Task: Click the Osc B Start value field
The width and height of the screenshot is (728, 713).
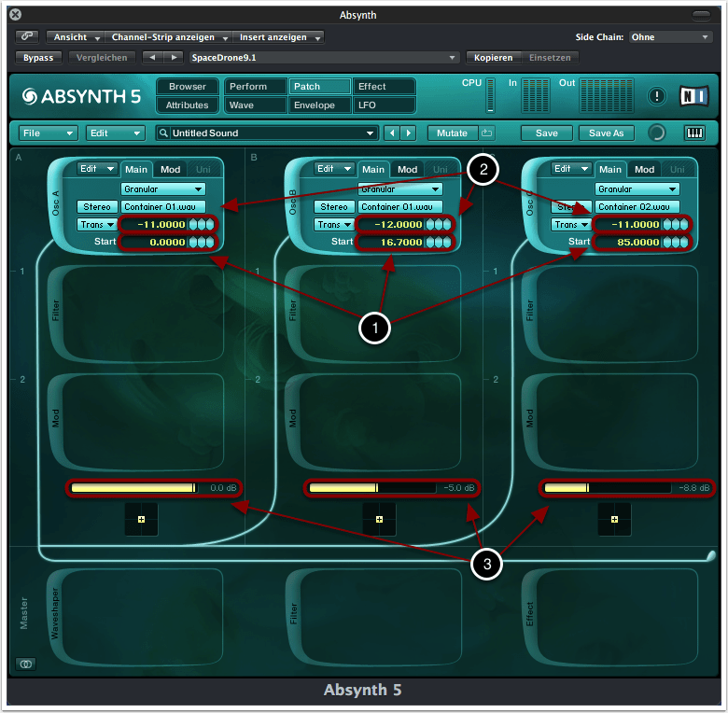Action: (394, 243)
